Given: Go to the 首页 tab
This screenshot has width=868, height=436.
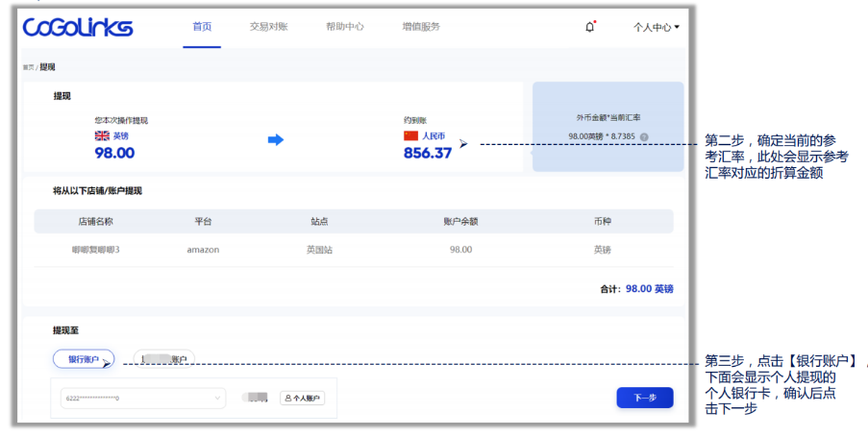Looking at the screenshot, I should (x=202, y=27).
